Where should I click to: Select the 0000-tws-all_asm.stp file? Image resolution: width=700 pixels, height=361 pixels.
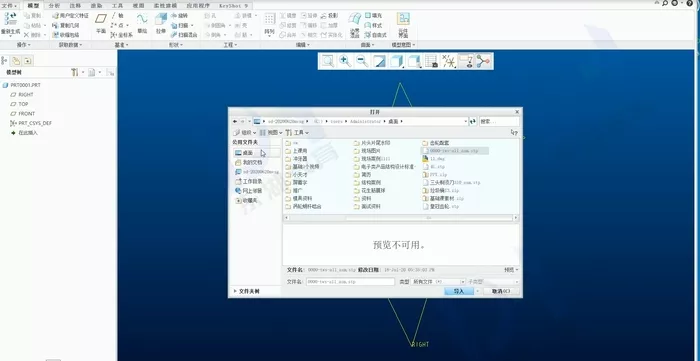(x=454, y=151)
